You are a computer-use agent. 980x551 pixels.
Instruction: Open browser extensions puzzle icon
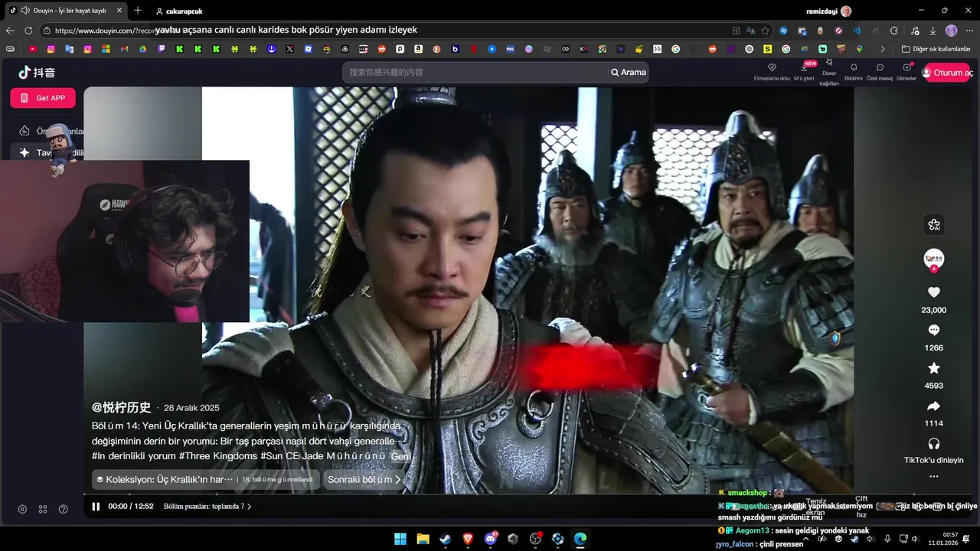(893, 31)
